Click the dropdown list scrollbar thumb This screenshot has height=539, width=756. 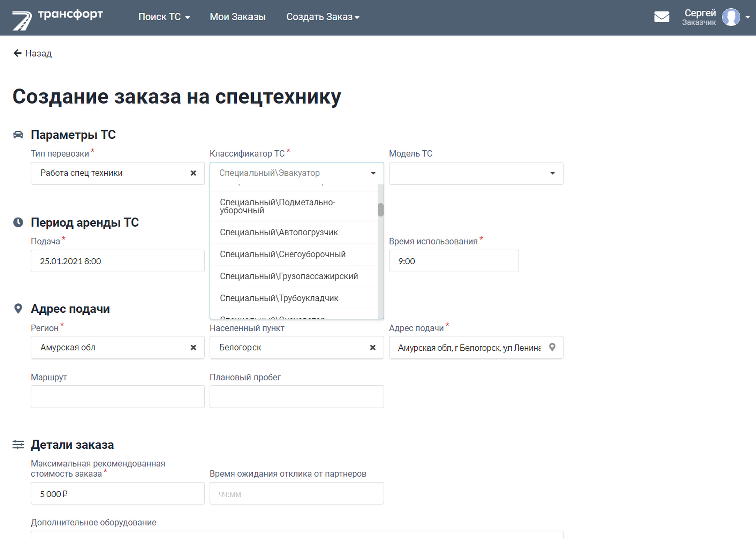tap(381, 210)
